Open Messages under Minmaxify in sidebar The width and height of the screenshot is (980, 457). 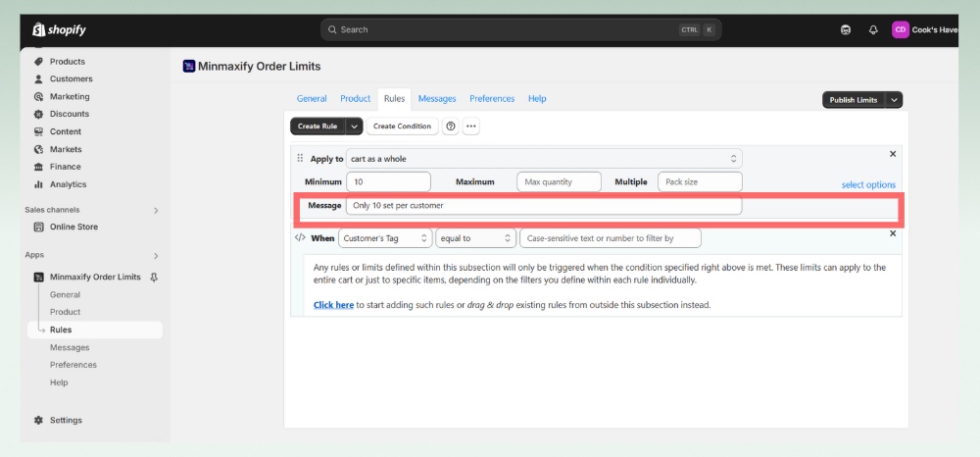[x=70, y=347]
